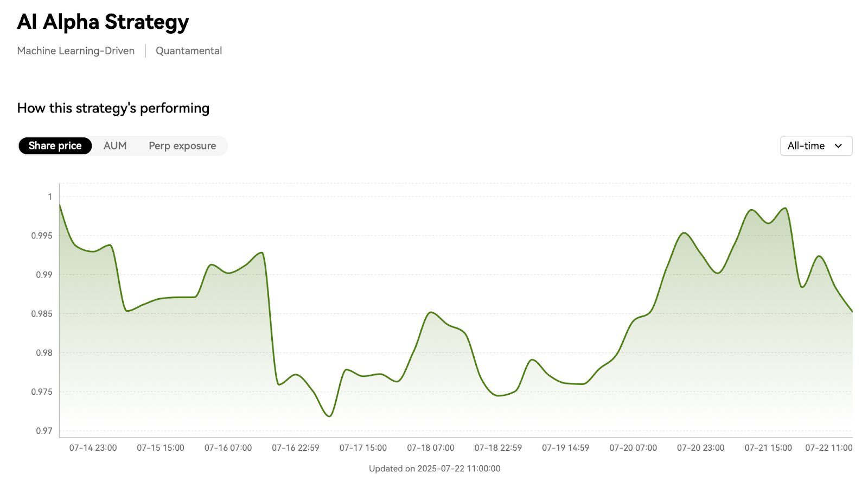Image resolution: width=868 pixels, height=486 pixels.
Task: Click the x-axis label 07-20 07:00
Action: coord(633,447)
